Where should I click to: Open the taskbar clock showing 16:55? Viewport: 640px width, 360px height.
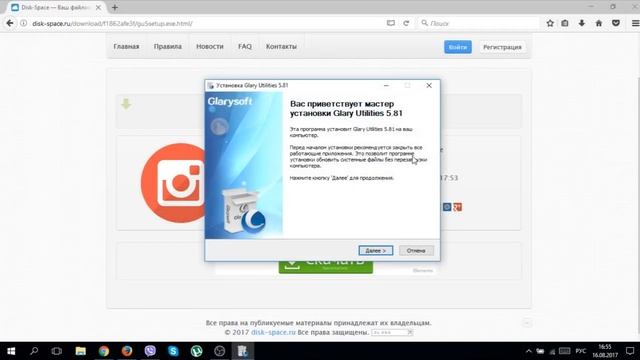tap(605, 351)
